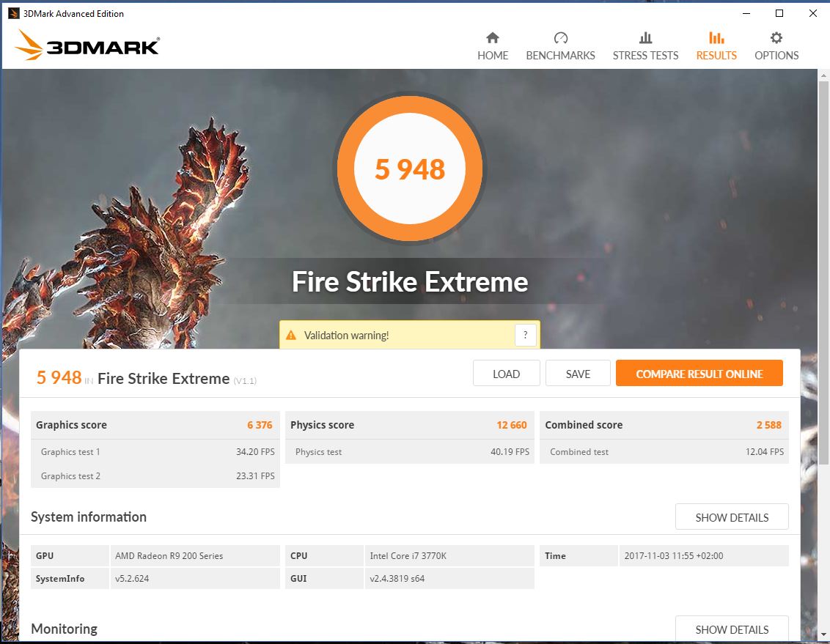This screenshot has height=644, width=830.
Task: Open the HOME tab
Action: point(492,56)
